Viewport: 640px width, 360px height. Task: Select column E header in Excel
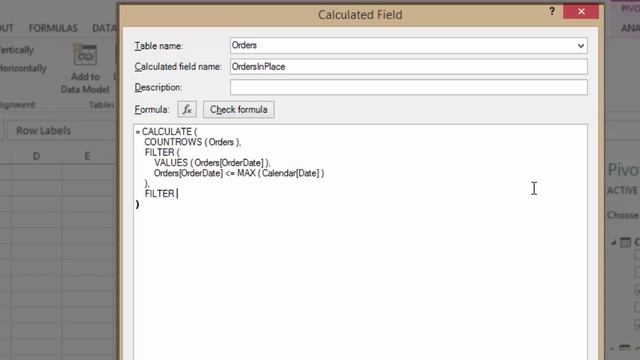pos(87,156)
